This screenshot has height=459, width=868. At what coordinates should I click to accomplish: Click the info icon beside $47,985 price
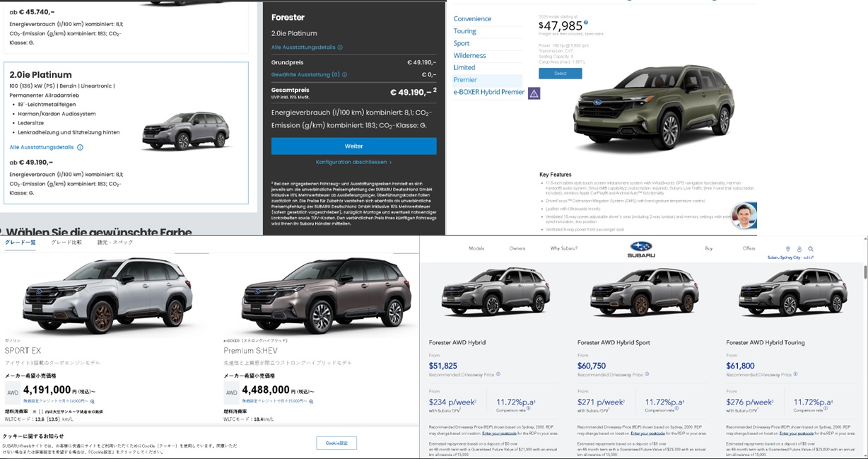tap(586, 23)
